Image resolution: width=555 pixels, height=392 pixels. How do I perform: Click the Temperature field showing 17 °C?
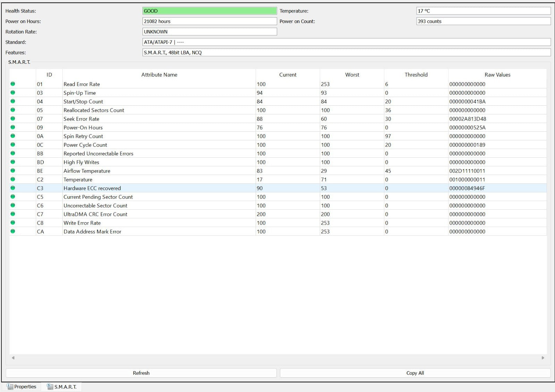(x=484, y=11)
